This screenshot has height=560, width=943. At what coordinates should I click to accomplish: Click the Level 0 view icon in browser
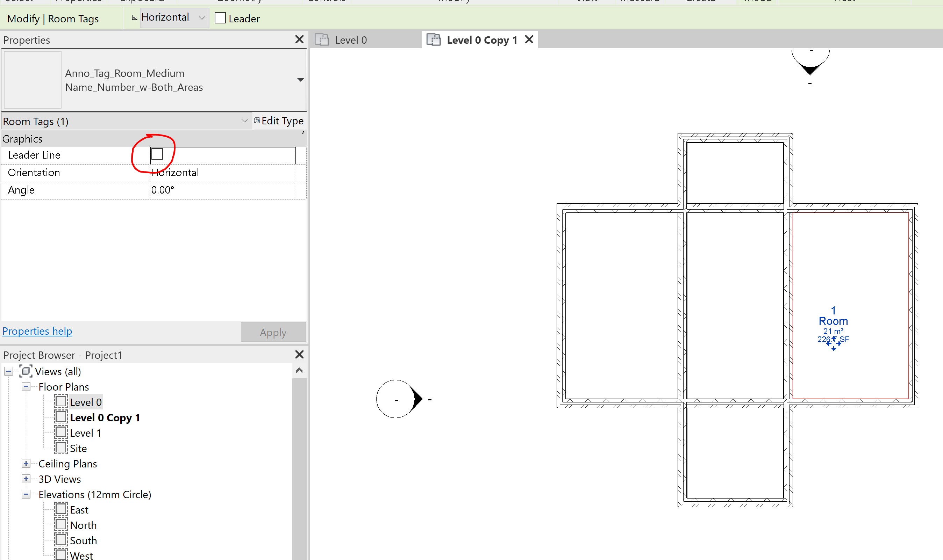tap(61, 401)
